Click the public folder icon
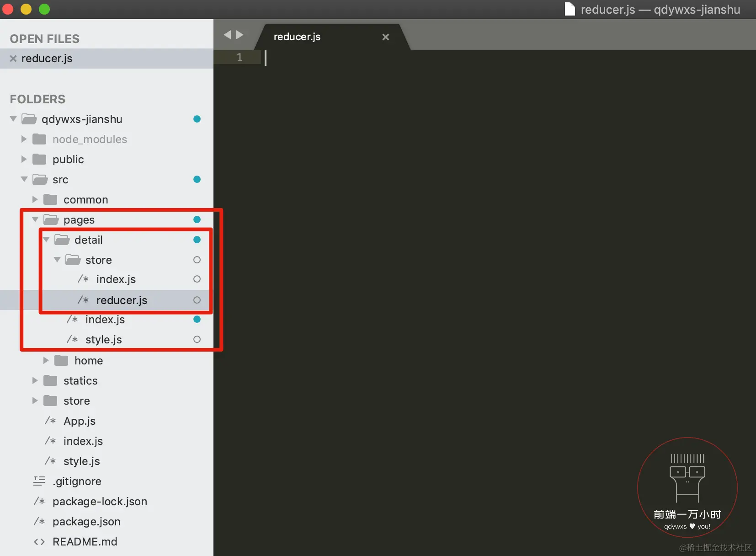Viewport: 756px width, 556px height. pyautogui.click(x=39, y=159)
